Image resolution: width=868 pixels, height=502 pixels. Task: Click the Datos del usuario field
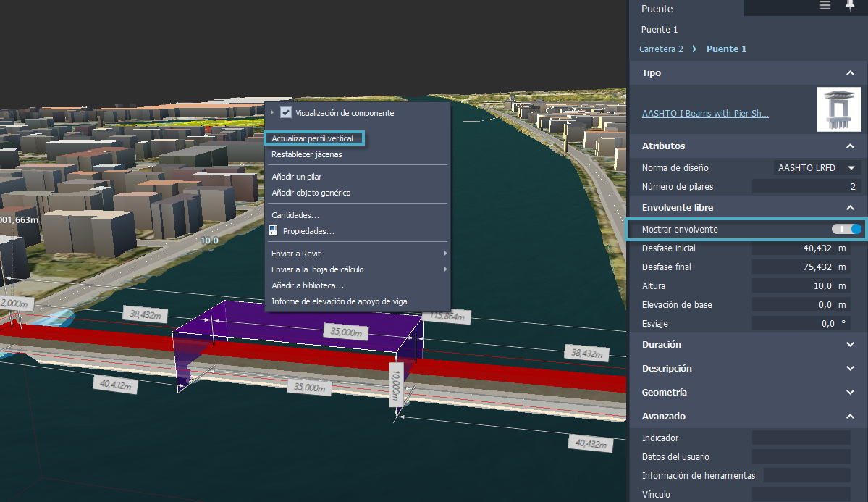[801, 456]
